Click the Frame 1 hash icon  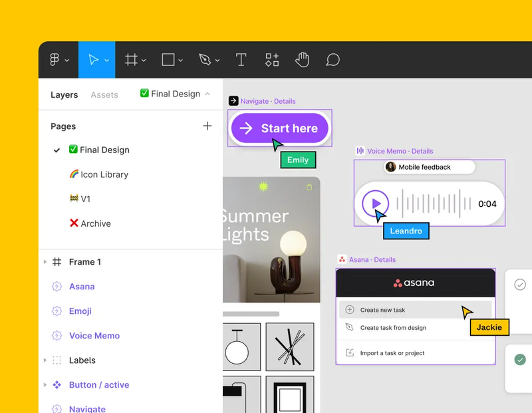[x=57, y=262]
